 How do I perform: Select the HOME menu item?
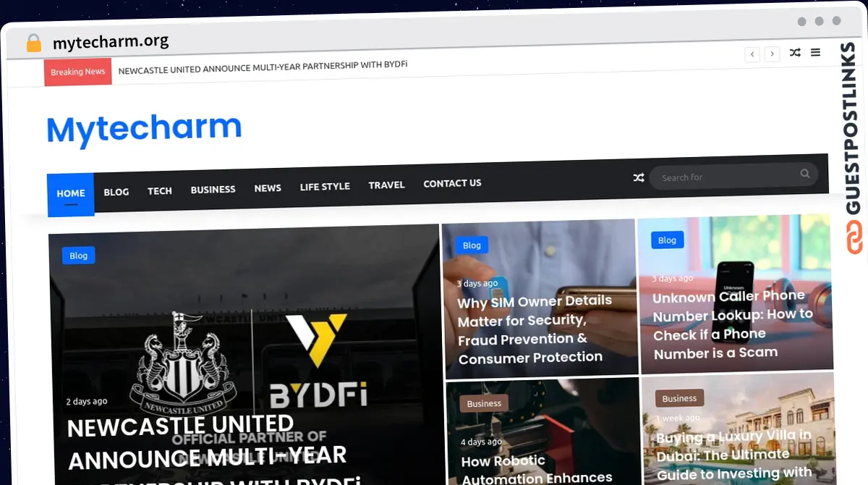click(x=71, y=194)
